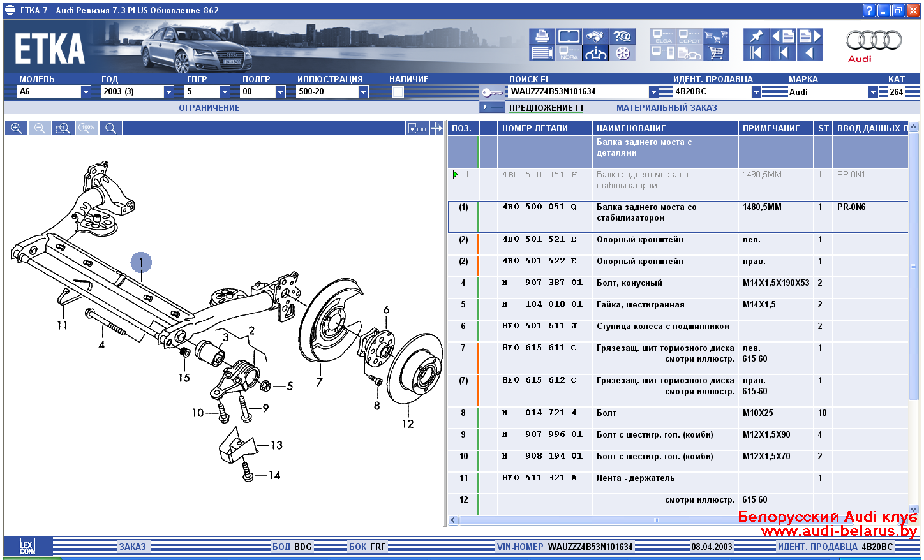Switch to ПРЕДЛОЖЕНИЕ FI tab
Image resolution: width=924 pixels, height=560 pixels.
pos(546,108)
